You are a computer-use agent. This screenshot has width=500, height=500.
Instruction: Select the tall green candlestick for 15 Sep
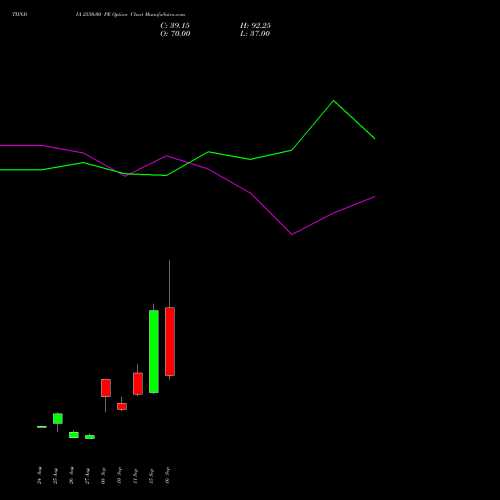154,351
